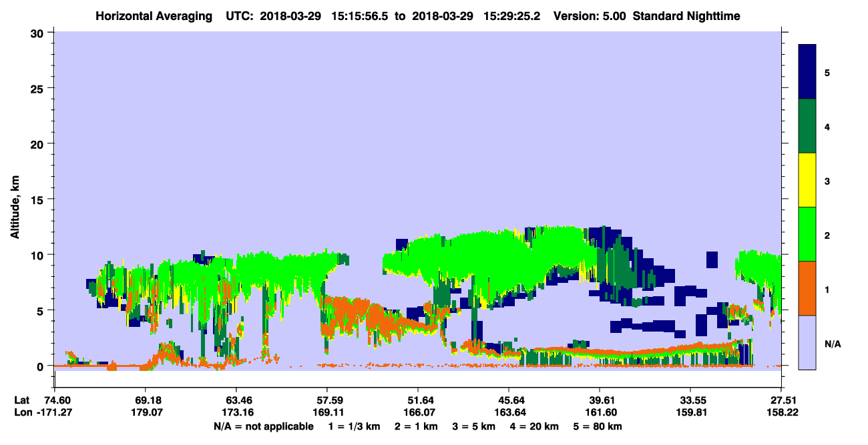Image resolution: width=868 pixels, height=445 pixels.
Task: Click the lavender N/A colorbar segment
Action: 807,342
